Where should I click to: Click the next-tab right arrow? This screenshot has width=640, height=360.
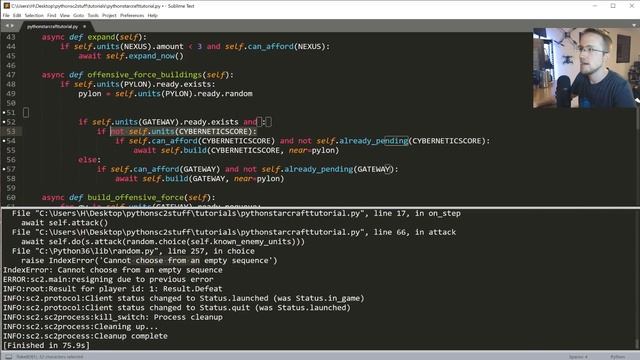coord(12,26)
